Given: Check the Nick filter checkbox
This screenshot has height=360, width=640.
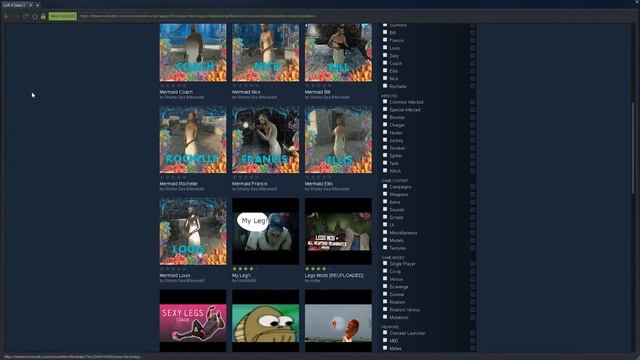Looking at the screenshot, I should pos(385,78).
